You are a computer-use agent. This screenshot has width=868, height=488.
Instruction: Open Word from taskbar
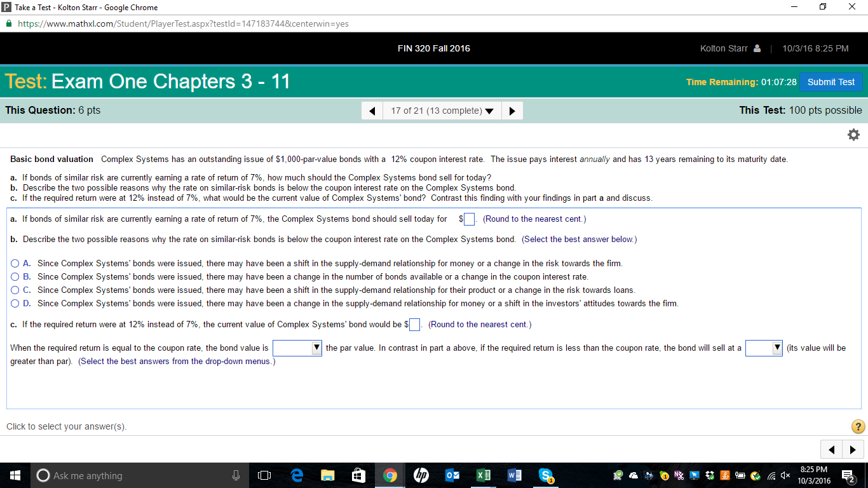[514, 475]
